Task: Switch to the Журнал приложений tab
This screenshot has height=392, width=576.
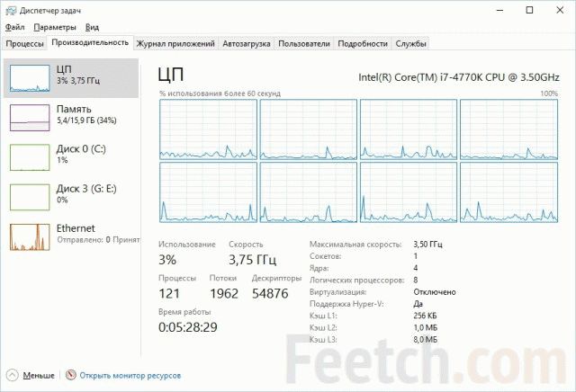Action: tap(175, 44)
